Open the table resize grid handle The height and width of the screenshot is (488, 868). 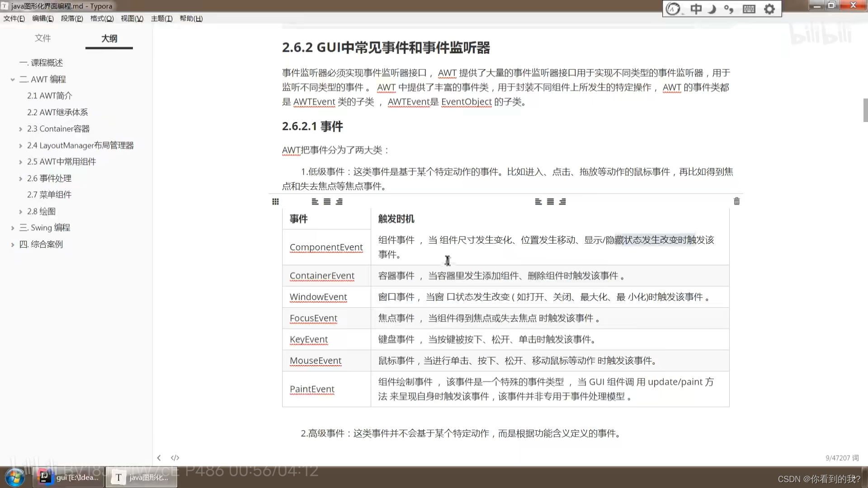[275, 202]
